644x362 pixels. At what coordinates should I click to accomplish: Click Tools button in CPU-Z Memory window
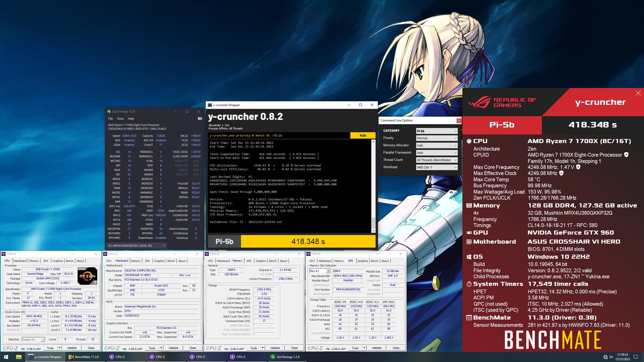[x=254, y=348]
